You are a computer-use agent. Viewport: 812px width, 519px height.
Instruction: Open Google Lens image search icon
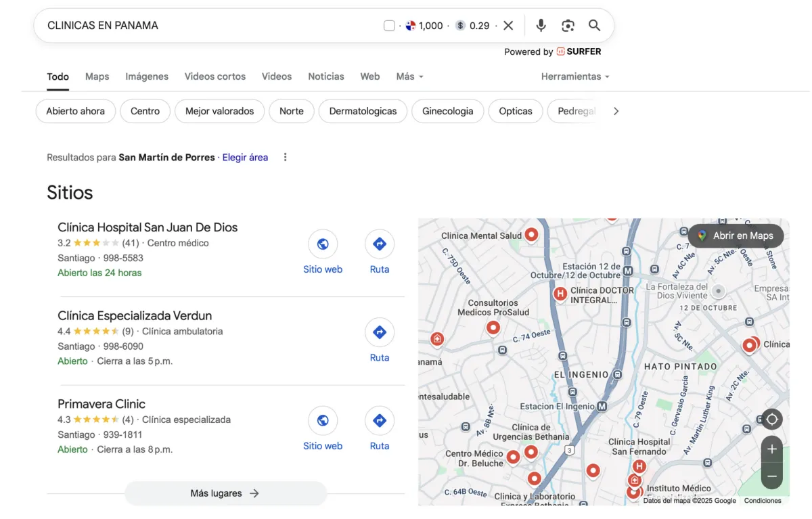pos(568,26)
